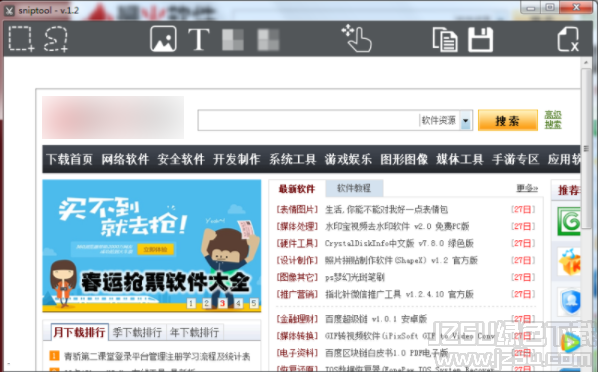Open the 手游专区 nav item
The image size is (598, 372).
point(516,159)
